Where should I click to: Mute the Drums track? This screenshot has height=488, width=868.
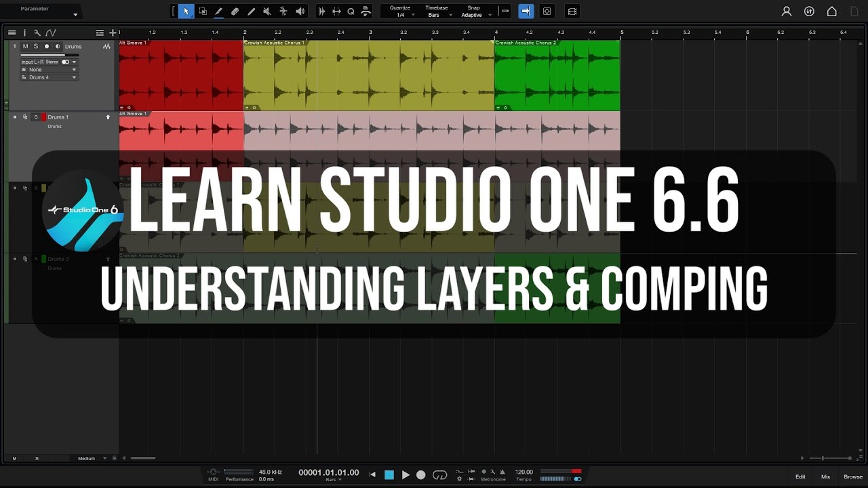(x=25, y=47)
